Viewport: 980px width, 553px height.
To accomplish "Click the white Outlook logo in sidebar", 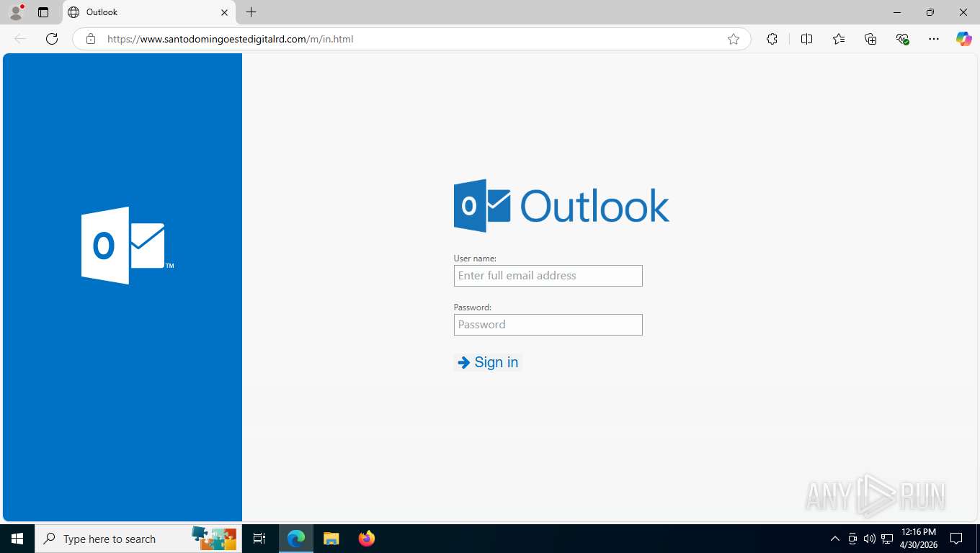I will tap(128, 246).
